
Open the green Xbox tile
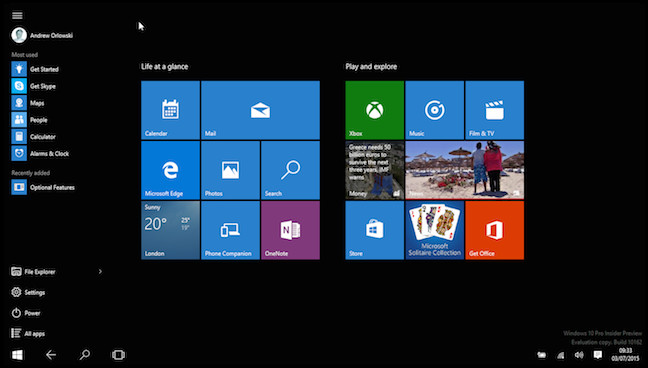point(374,110)
